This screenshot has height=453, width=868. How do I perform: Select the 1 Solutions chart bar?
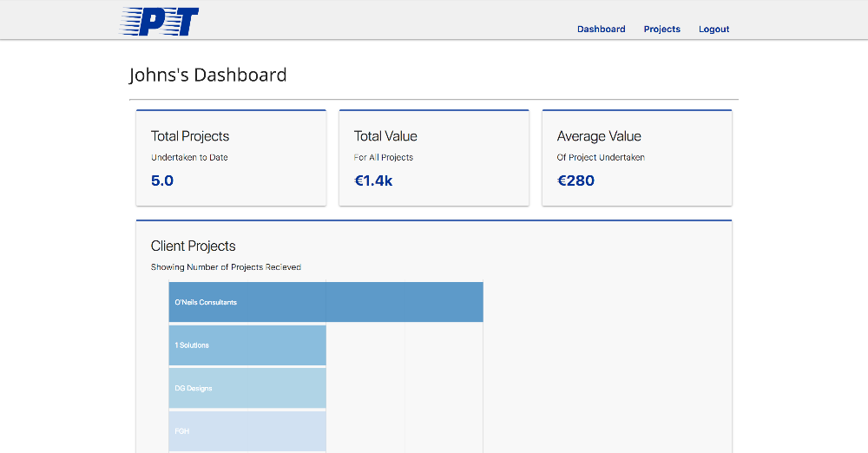click(247, 345)
